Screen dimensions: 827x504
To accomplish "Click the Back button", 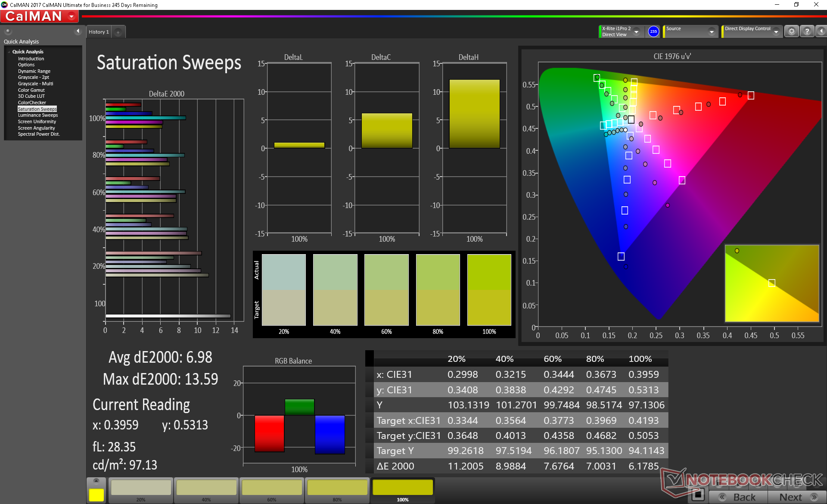I will coord(738,497).
